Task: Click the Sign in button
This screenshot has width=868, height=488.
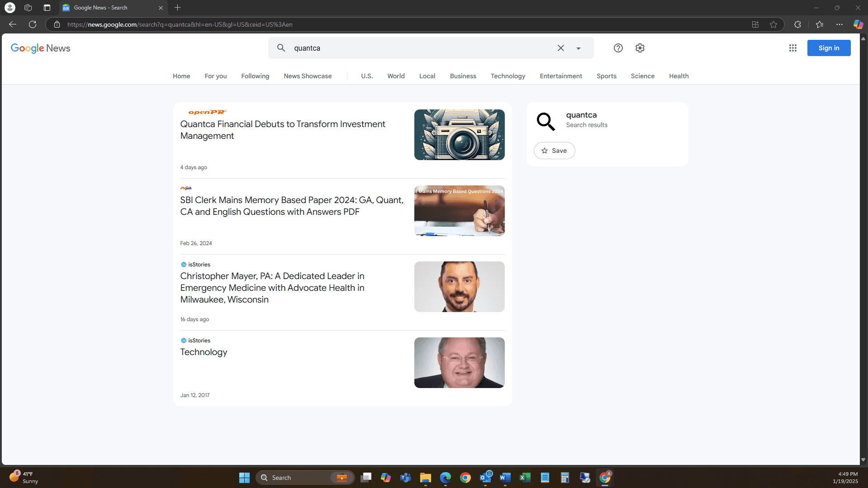Action: (x=829, y=48)
